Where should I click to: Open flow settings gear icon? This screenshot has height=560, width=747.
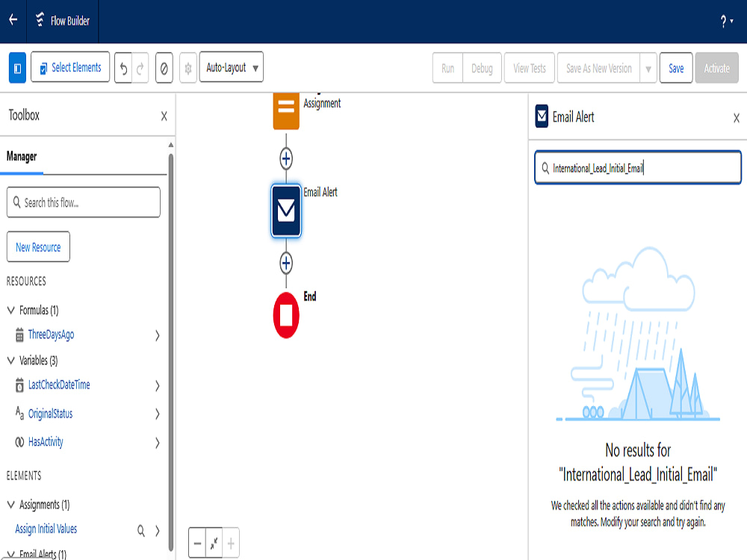pos(188,68)
